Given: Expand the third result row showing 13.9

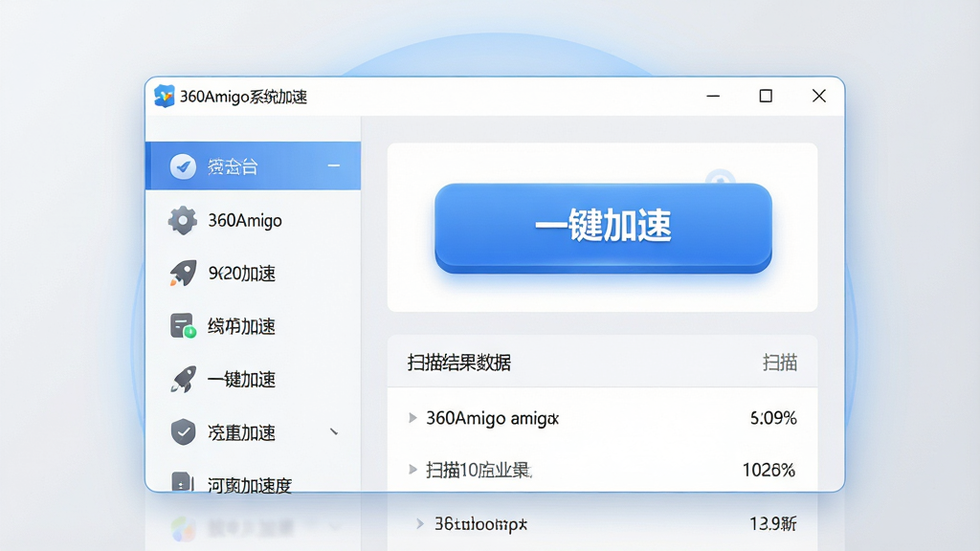Looking at the screenshot, I should tap(420, 523).
